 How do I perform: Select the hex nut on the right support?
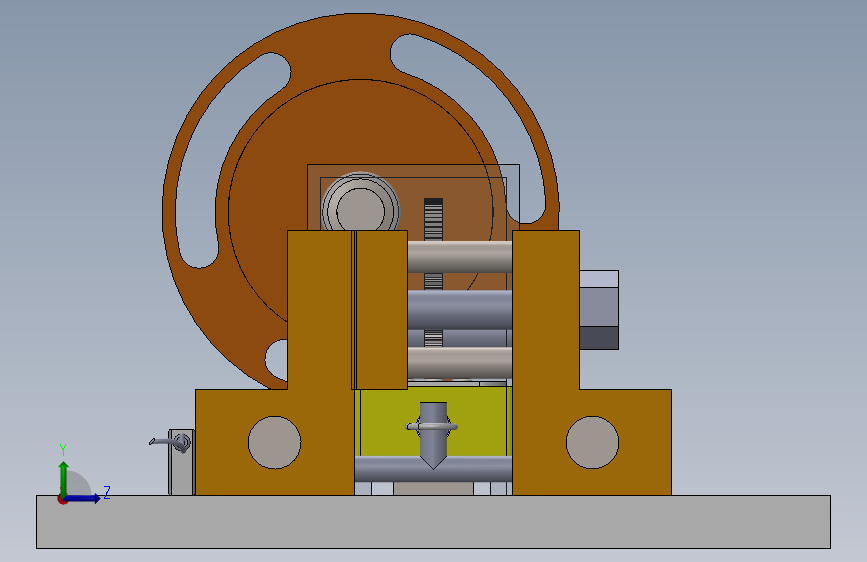pyautogui.click(x=599, y=310)
